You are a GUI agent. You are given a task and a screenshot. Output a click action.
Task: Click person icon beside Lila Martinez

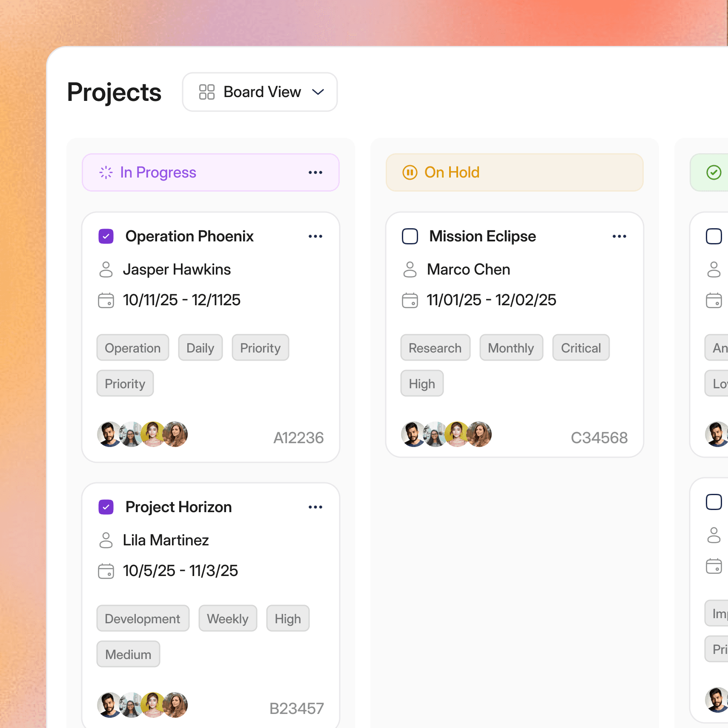[106, 540]
